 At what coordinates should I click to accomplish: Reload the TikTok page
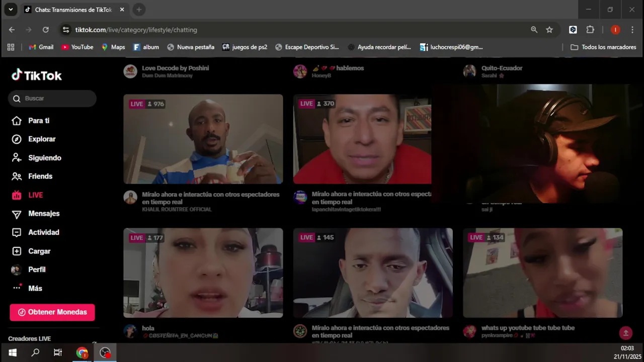click(x=46, y=30)
